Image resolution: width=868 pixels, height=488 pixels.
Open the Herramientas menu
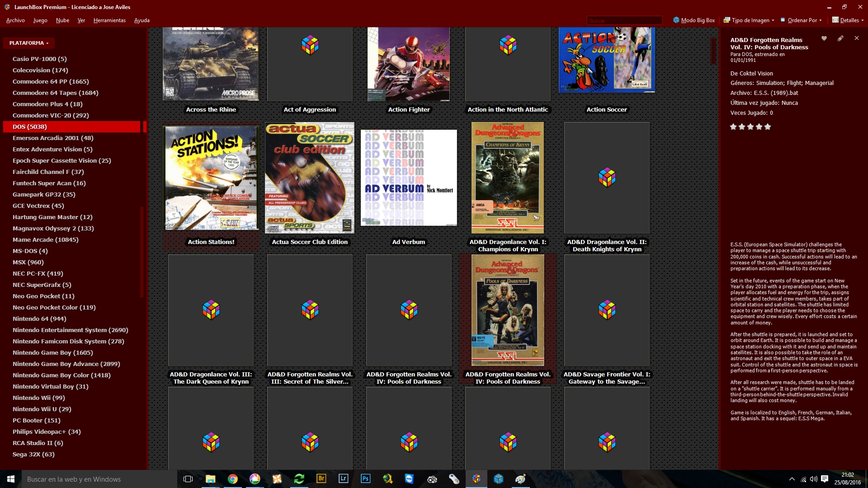tap(109, 20)
